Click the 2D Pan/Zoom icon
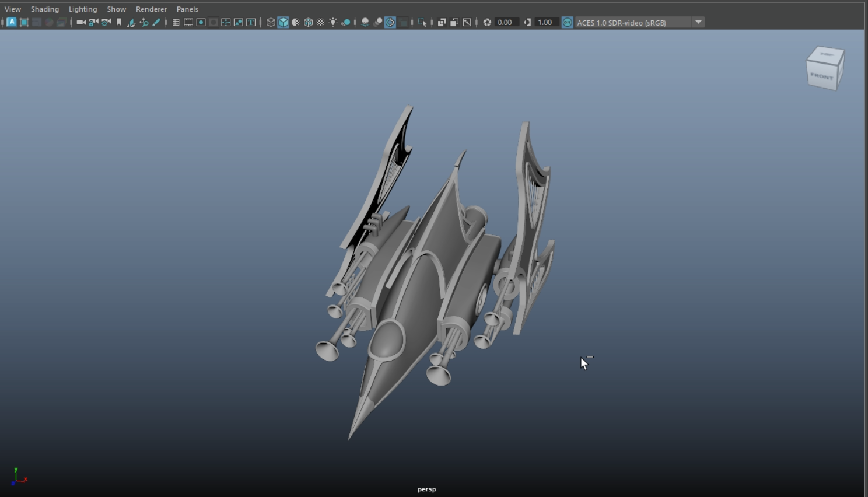This screenshot has width=868, height=497. (143, 22)
